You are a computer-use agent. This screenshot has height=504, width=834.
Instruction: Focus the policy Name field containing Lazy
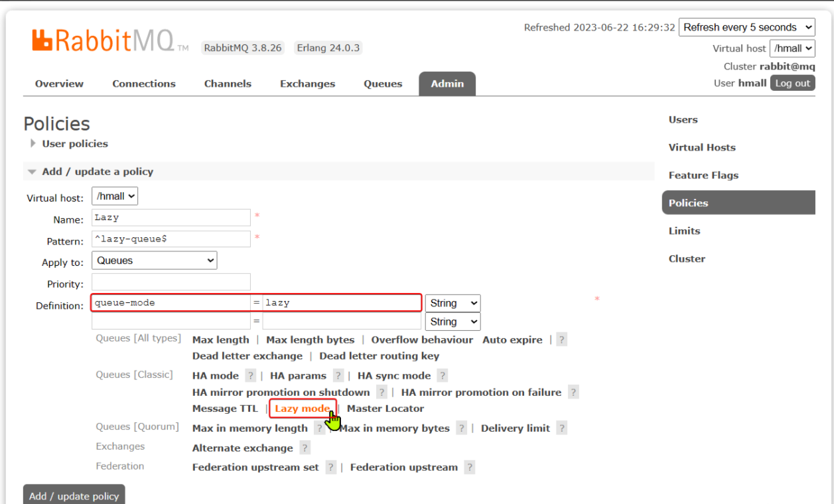tap(171, 218)
